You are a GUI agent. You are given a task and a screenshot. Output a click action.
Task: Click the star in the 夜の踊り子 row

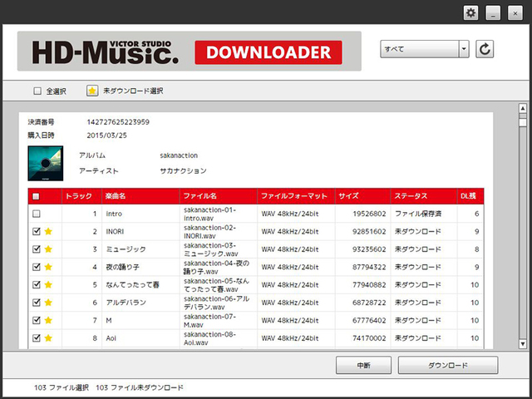pos(48,267)
